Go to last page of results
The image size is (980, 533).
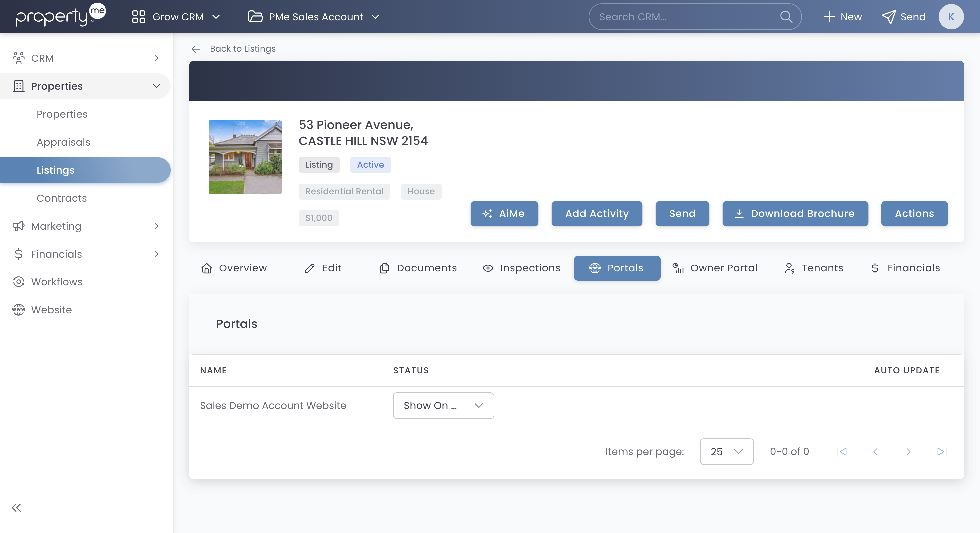pos(942,452)
